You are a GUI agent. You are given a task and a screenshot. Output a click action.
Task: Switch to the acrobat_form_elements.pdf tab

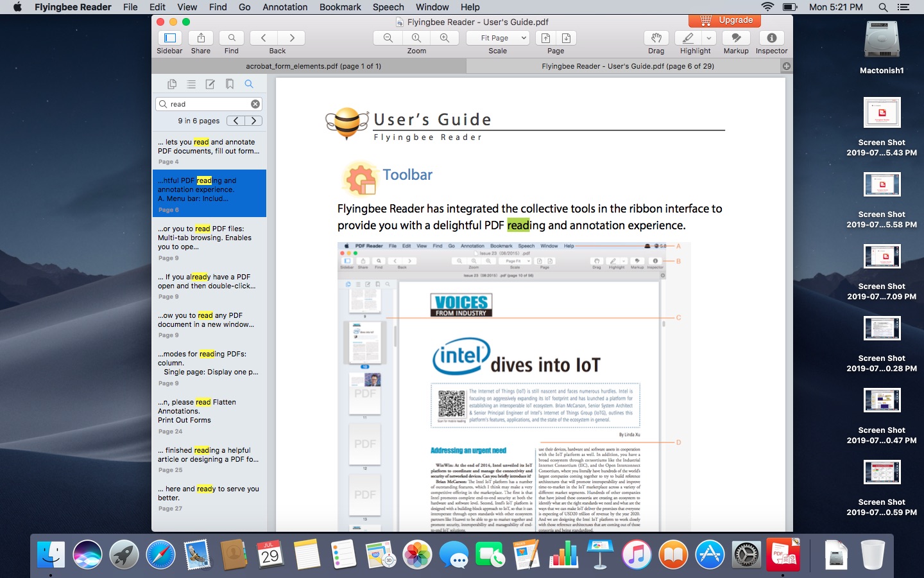[x=313, y=66]
